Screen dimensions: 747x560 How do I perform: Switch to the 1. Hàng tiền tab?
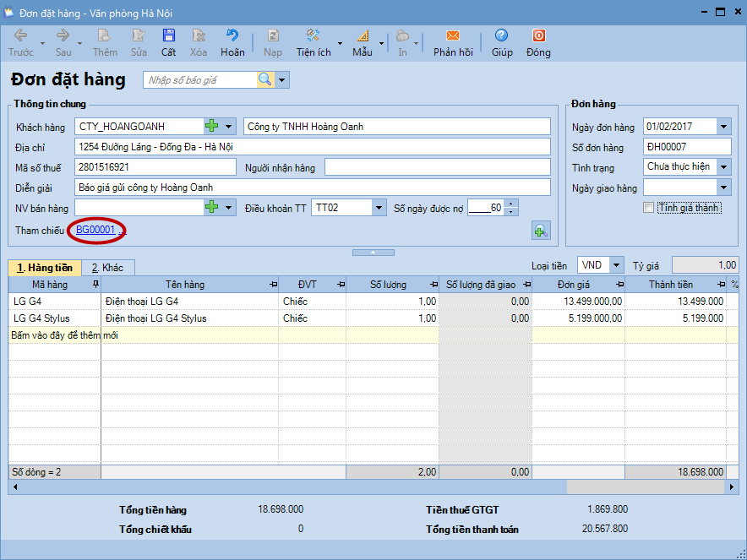pyautogui.click(x=45, y=268)
